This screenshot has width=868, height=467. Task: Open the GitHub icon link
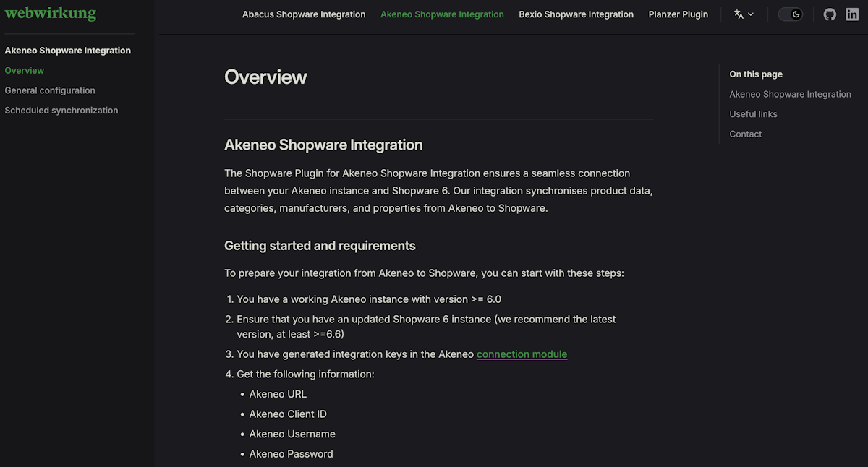[x=830, y=14]
